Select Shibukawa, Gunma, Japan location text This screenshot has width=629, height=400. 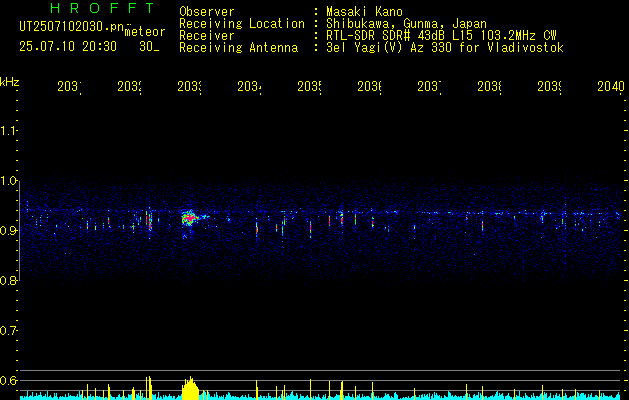tap(406, 24)
